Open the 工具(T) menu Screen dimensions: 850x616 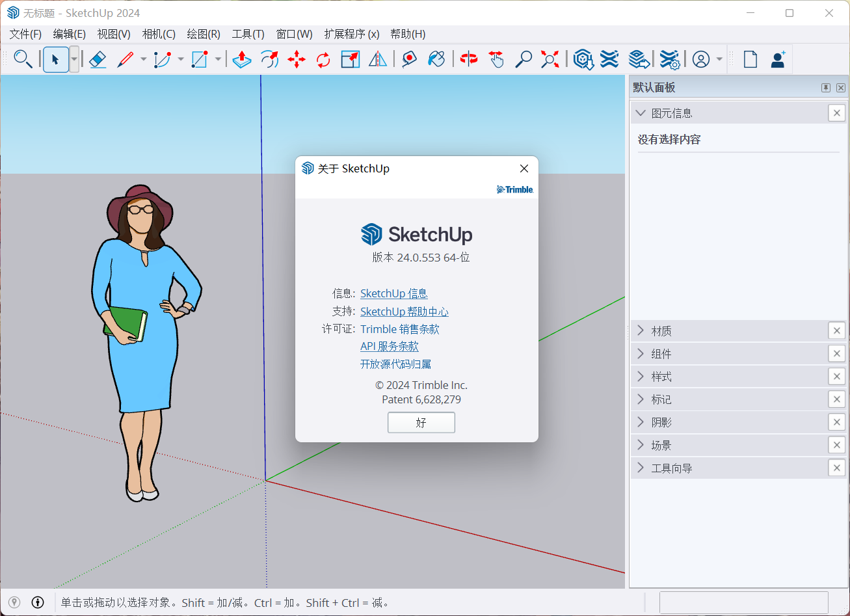pyautogui.click(x=248, y=34)
